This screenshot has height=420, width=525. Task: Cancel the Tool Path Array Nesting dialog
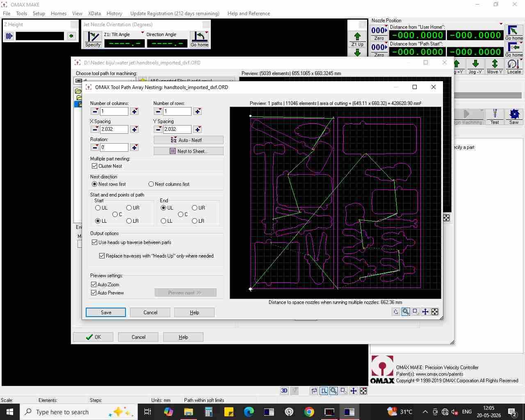pyautogui.click(x=150, y=313)
